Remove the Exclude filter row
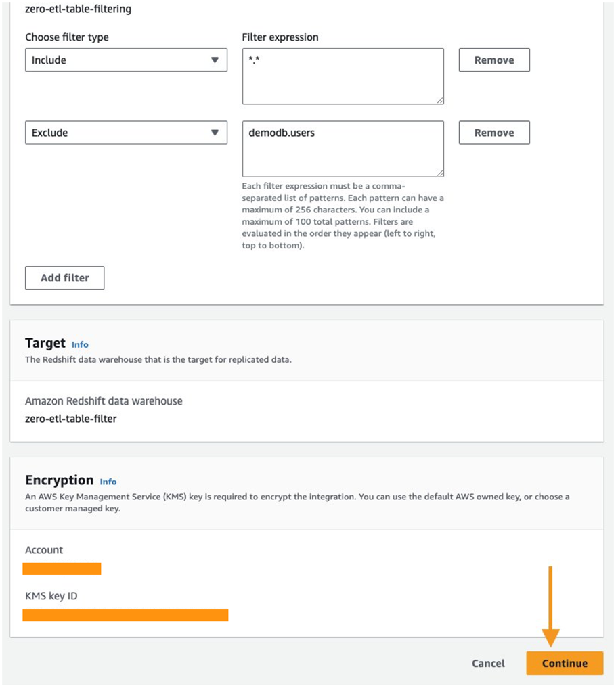 [494, 133]
